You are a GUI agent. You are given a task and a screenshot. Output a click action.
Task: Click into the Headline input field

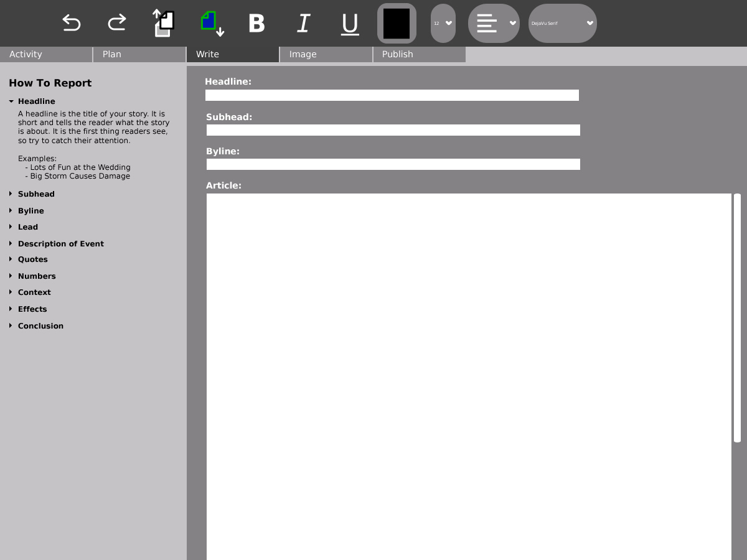tap(392, 95)
